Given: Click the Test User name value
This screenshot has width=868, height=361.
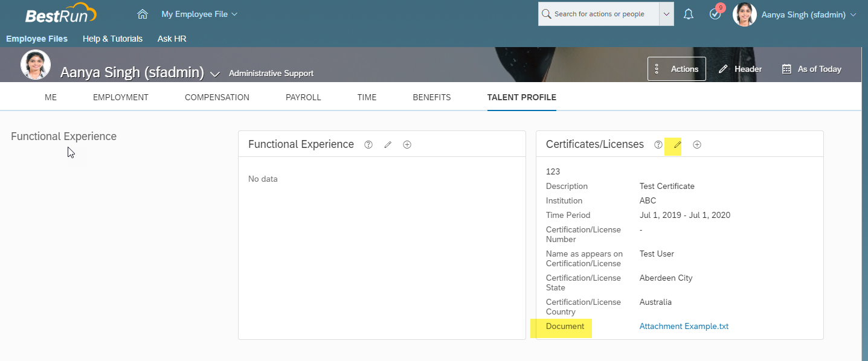Looking at the screenshot, I should [657, 254].
